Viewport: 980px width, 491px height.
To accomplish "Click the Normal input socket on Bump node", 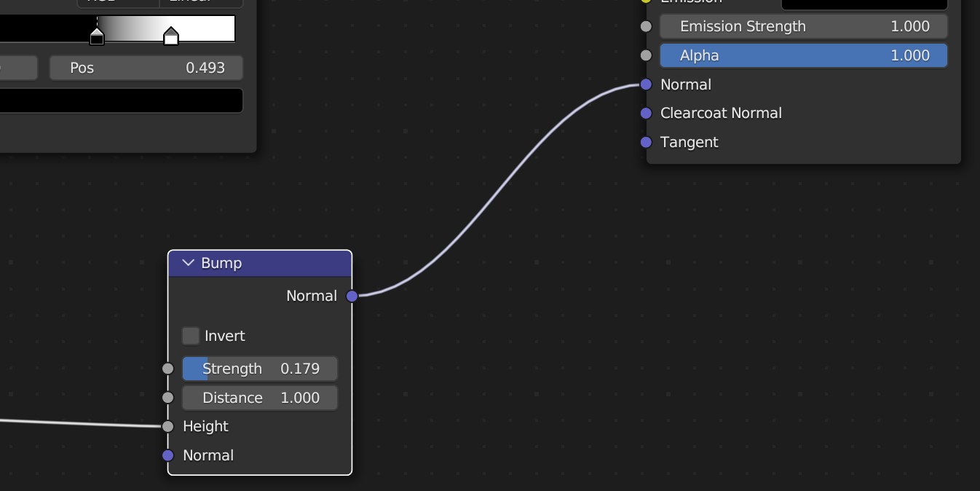I will [x=168, y=455].
